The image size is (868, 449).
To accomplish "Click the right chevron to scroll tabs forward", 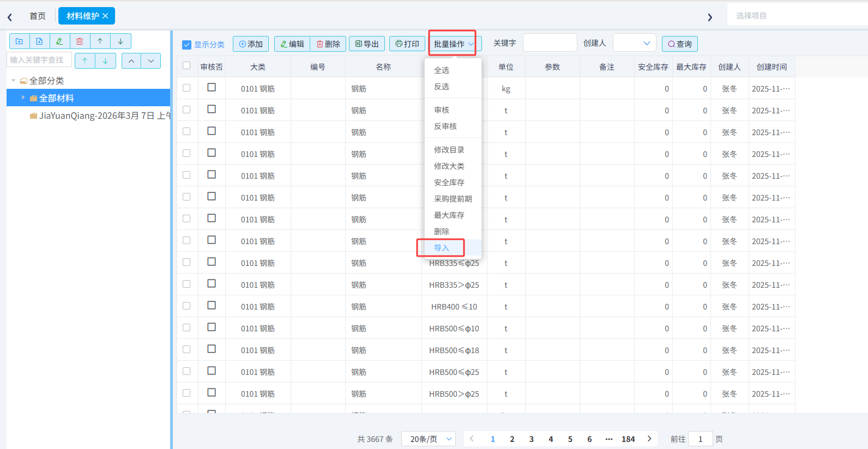I will pos(710,17).
